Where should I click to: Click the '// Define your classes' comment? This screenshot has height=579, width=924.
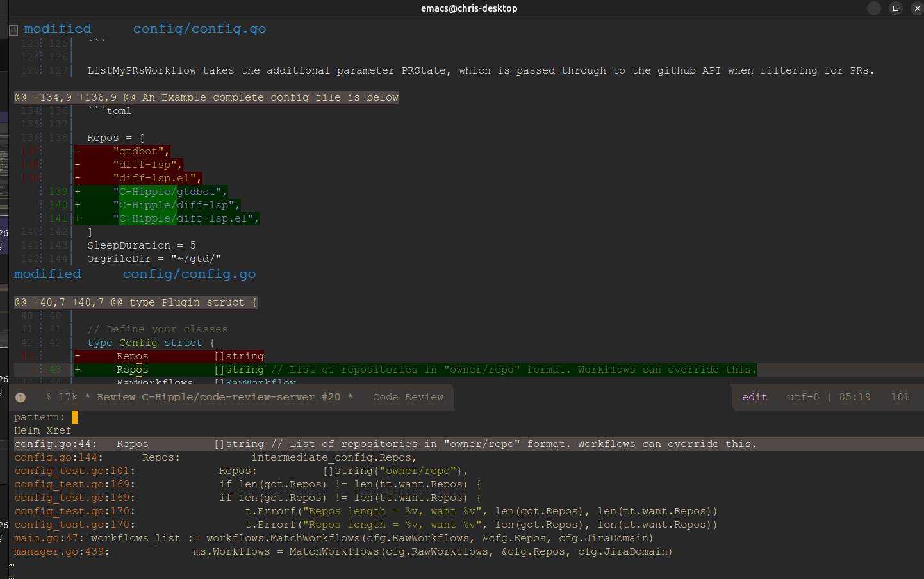[158, 329]
